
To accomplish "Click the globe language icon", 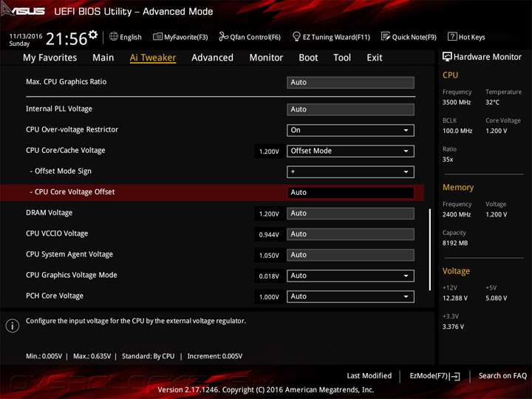I will (114, 36).
